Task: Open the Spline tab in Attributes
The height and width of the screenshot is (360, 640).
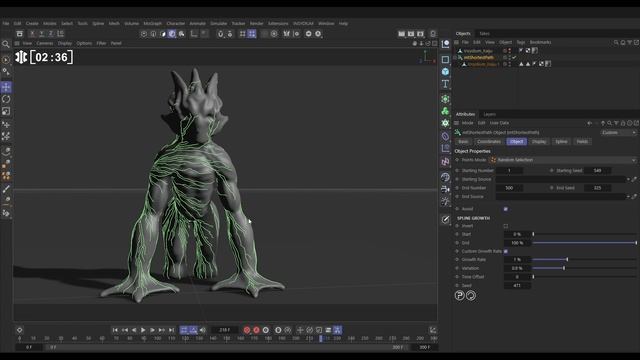Action: (561, 142)
